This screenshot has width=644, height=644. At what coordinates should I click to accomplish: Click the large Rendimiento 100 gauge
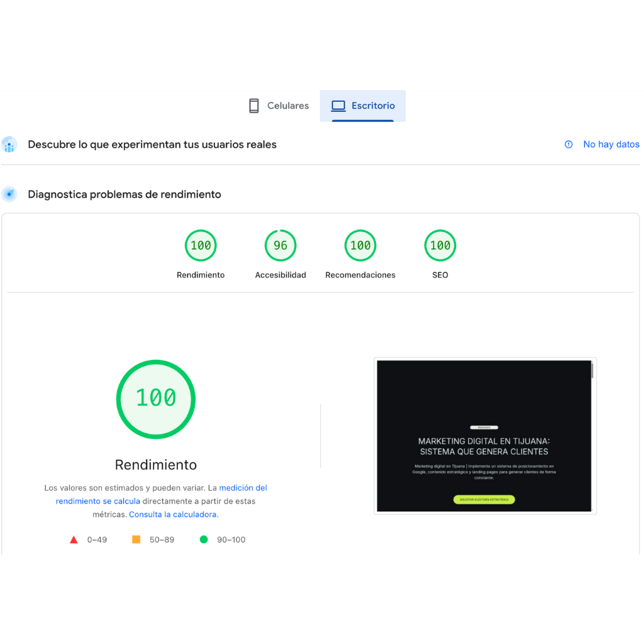(x=156, y=399)
